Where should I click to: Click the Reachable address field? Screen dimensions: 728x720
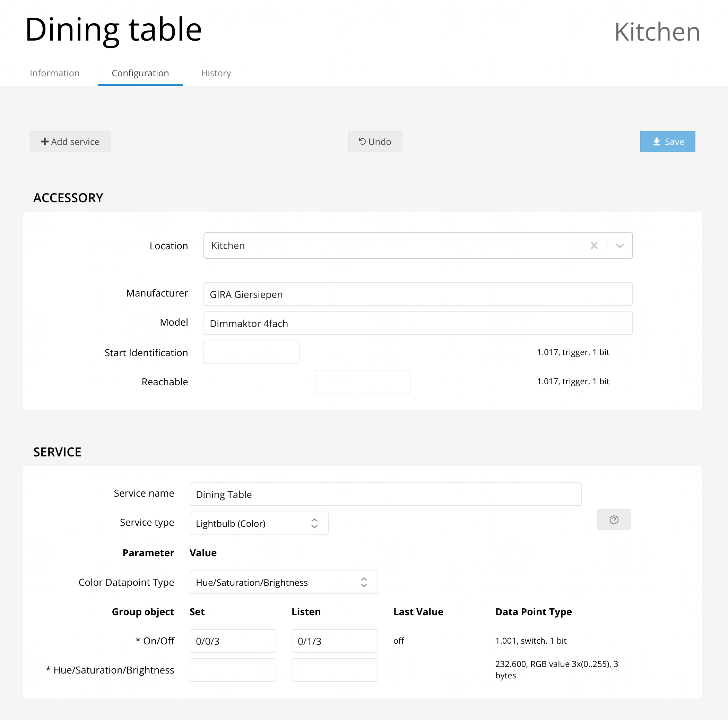pos(362,382)
